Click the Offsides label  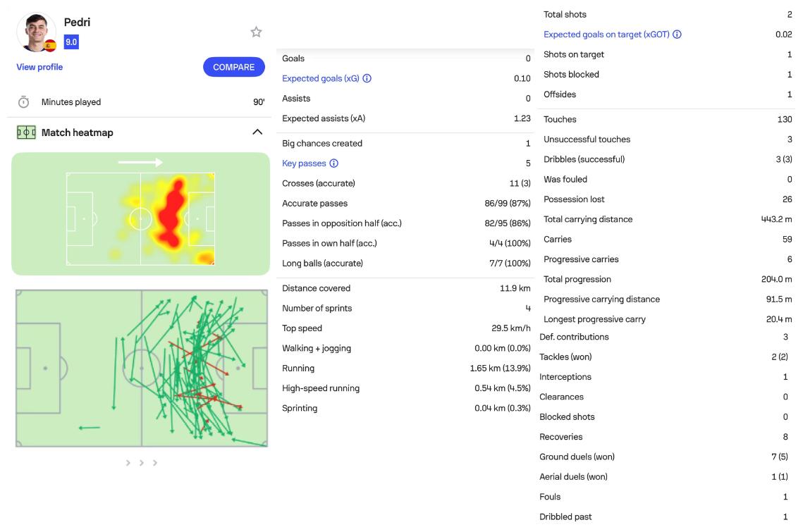(x=560, y=94)
